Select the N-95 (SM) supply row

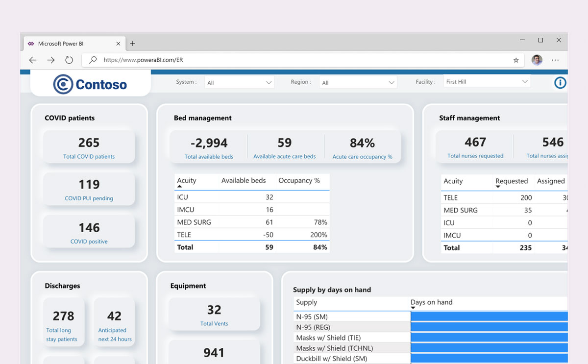[x=430, y=316]
